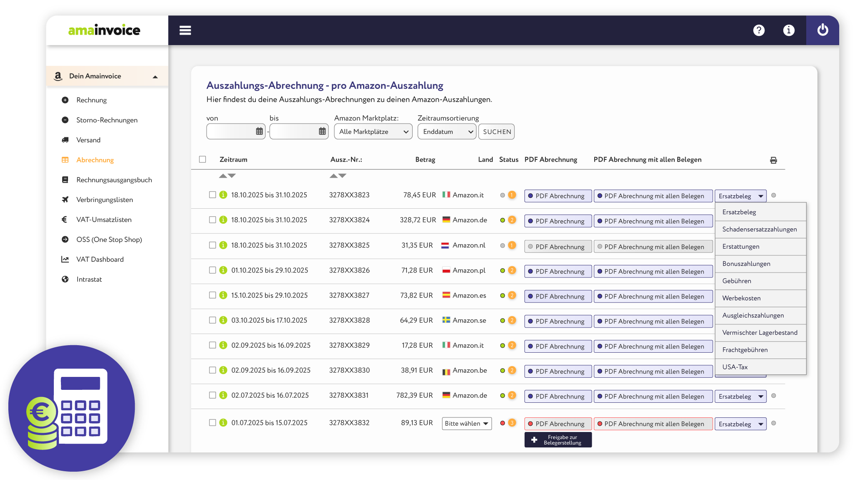Open calendar picker for 'von' date
Viewport: 868px width, 480px height.
coord(259,131)
